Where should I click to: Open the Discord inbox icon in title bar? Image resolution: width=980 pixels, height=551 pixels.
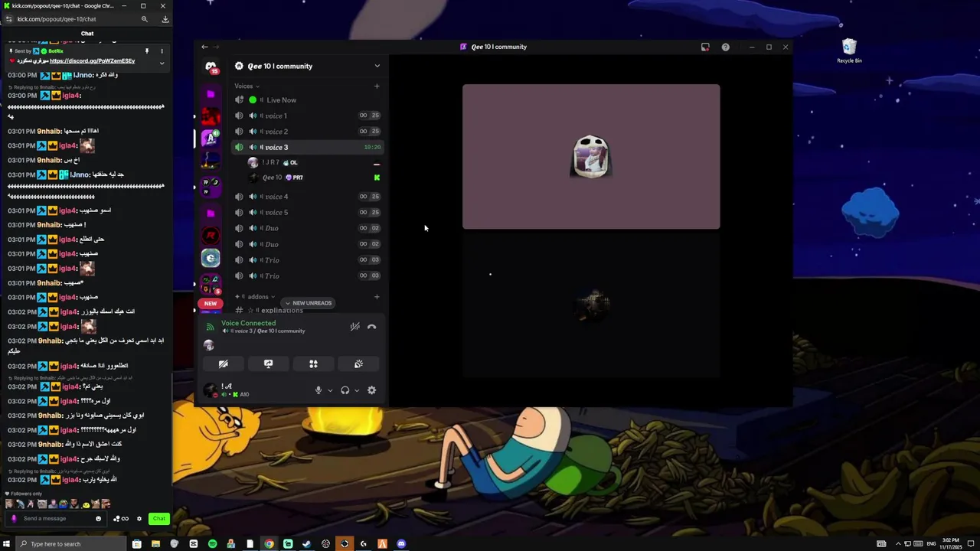705,47
